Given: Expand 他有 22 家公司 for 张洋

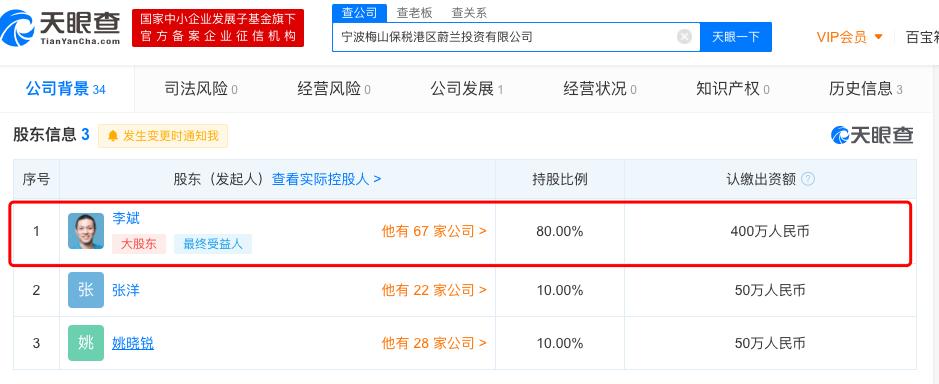Looking at the screenshot, I should [x=434, y=291].
